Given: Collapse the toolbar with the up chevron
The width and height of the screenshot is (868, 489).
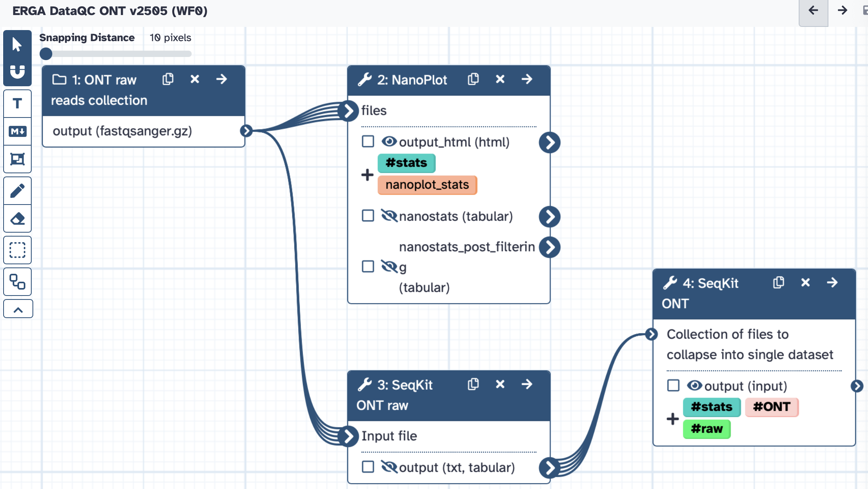Looking at the screenshot, I should (x=18, y=309).
